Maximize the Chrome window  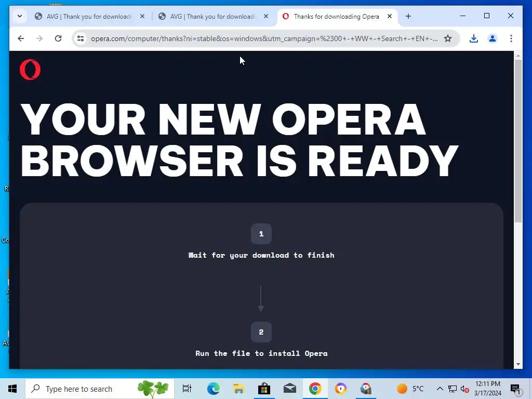tap(486, 16)
